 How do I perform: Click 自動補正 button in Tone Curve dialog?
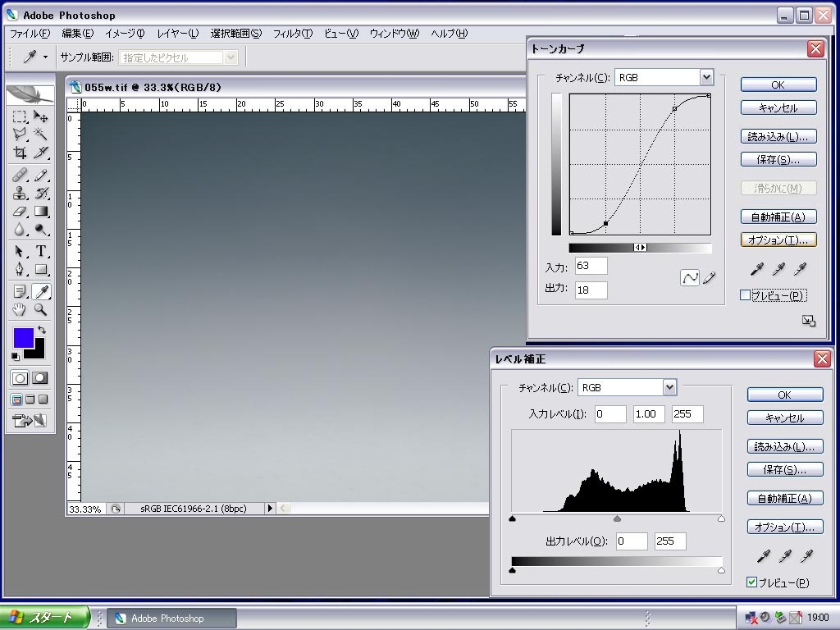pyautogui.click(x=778, y=217)
